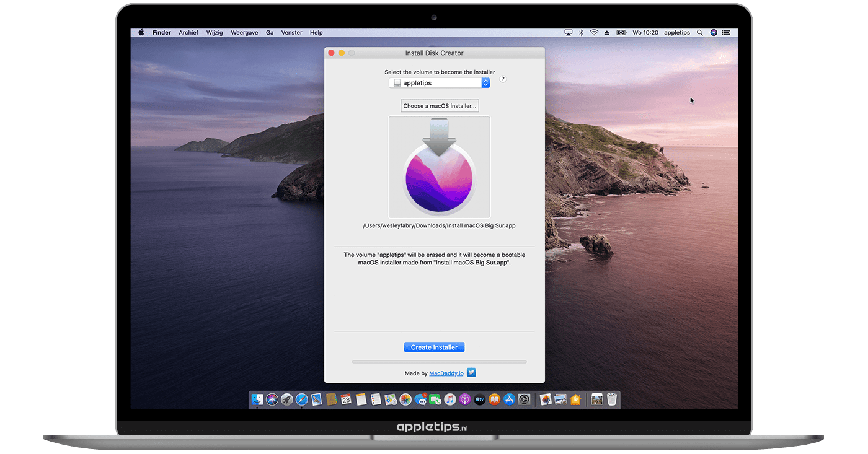Click the 'will be erased' warning text

click(x=435, y=258)
